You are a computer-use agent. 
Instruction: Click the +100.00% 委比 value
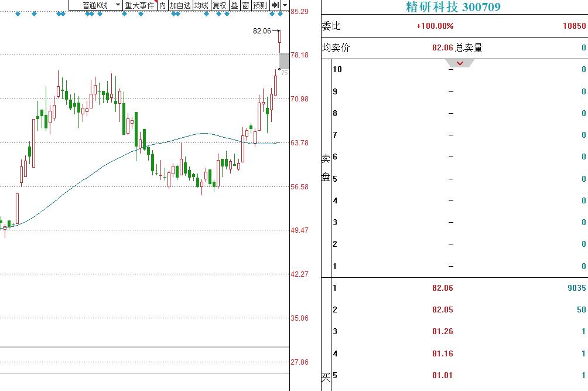pyautogui.click(x=435, y=26)
